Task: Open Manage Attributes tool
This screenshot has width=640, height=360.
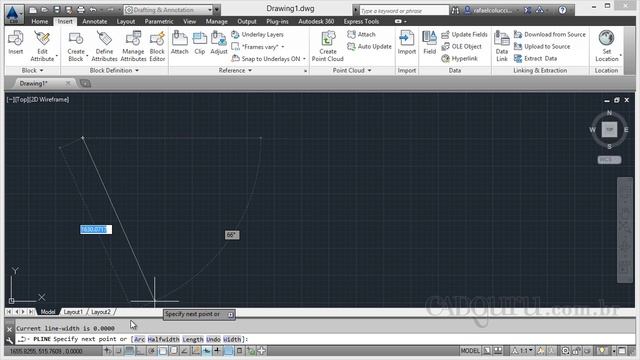Action: coord(133,46)
